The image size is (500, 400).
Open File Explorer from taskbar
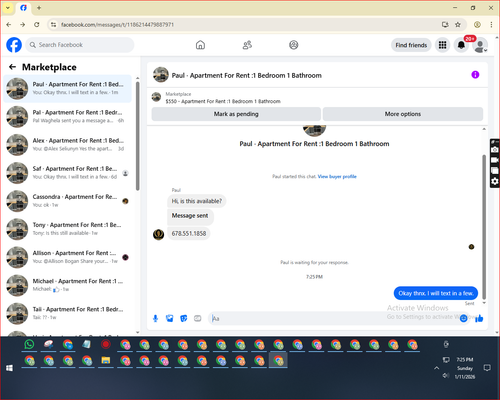pyautogui.click(x=106, y=360)
